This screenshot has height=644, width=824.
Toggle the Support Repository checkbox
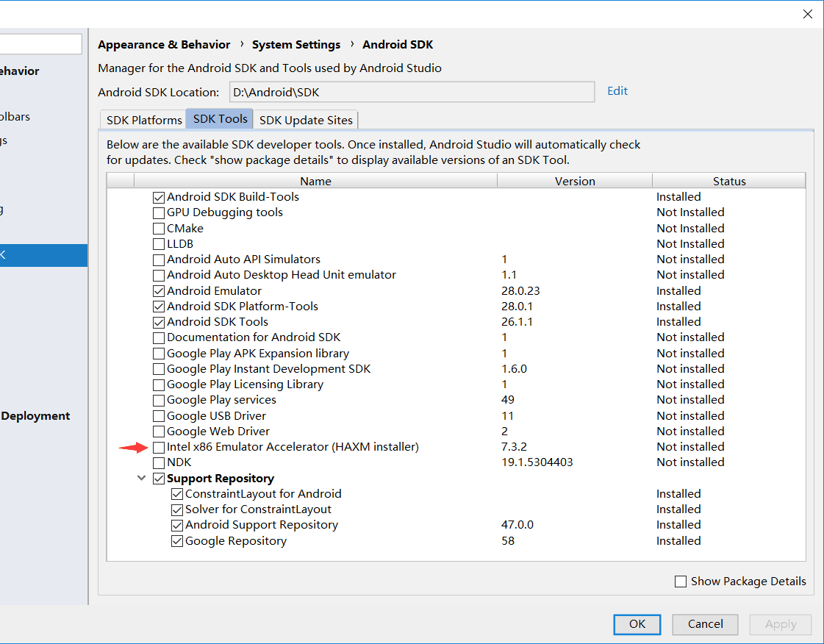(x=158, y=479)
